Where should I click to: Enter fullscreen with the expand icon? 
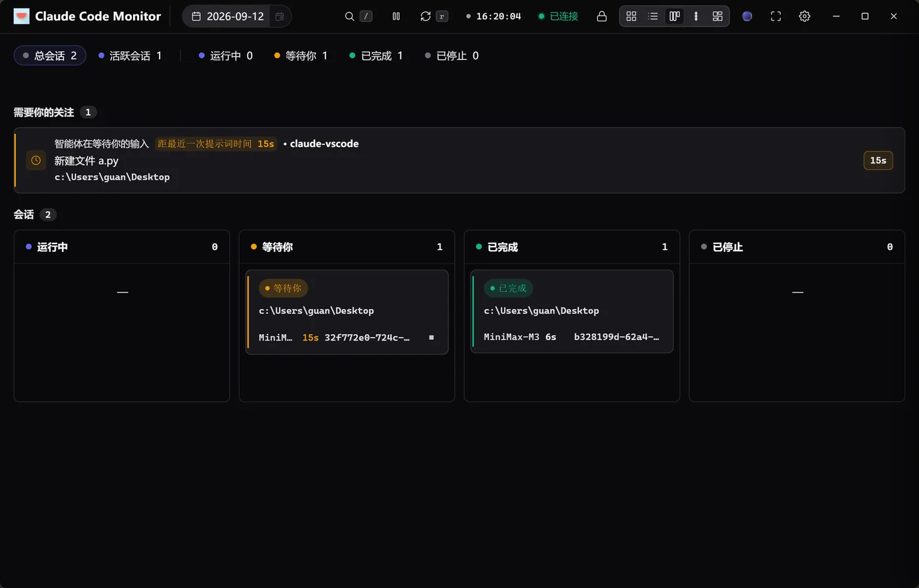click(776, 16)
